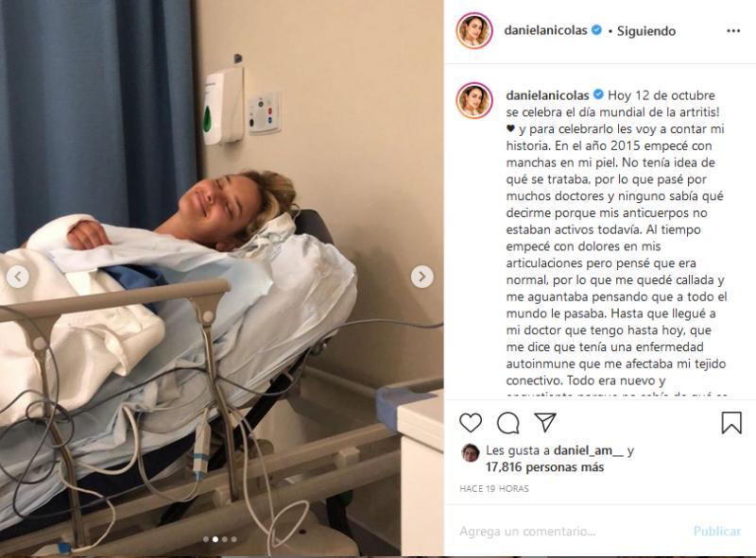Open danielanicolas profile picture in header
756x558 pixels.
(474, 31)
